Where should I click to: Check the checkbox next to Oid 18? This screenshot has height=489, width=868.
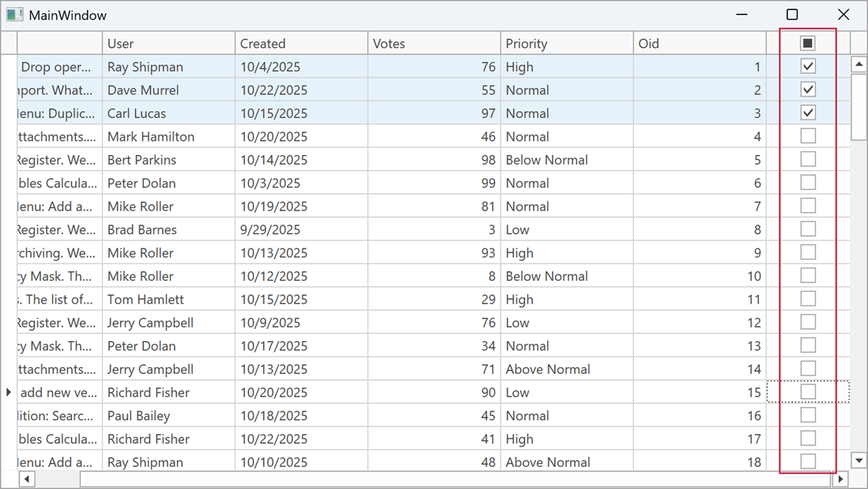click(807, 461)
